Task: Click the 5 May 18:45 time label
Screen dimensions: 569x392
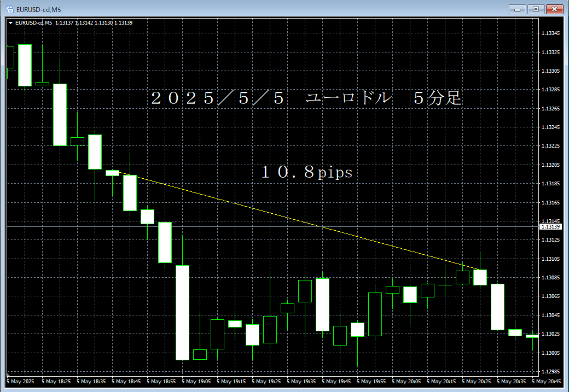Action: tap(126, 382)
